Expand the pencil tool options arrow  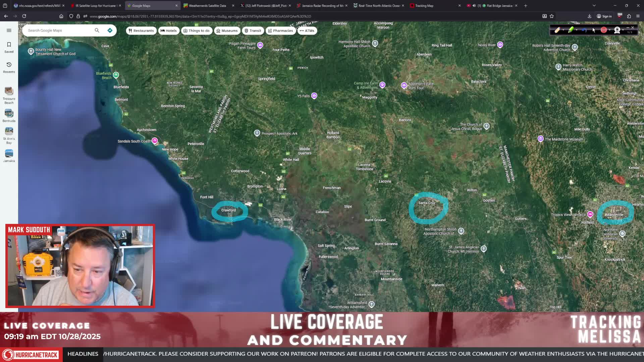(x=563, y=30)
